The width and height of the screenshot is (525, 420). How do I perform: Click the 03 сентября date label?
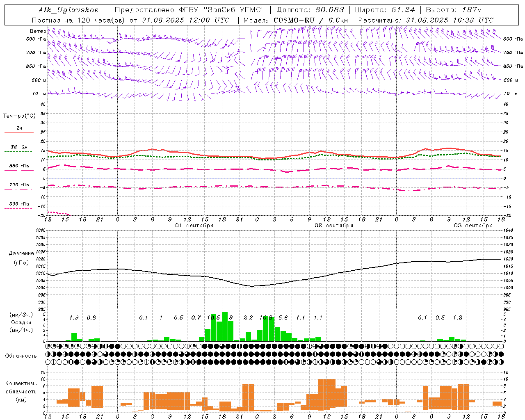[473, 226]
